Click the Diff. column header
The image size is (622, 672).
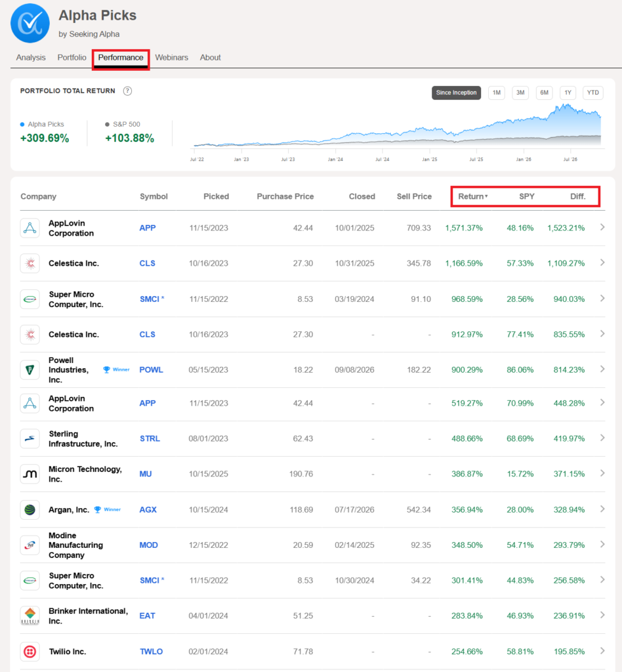point(577,196)
